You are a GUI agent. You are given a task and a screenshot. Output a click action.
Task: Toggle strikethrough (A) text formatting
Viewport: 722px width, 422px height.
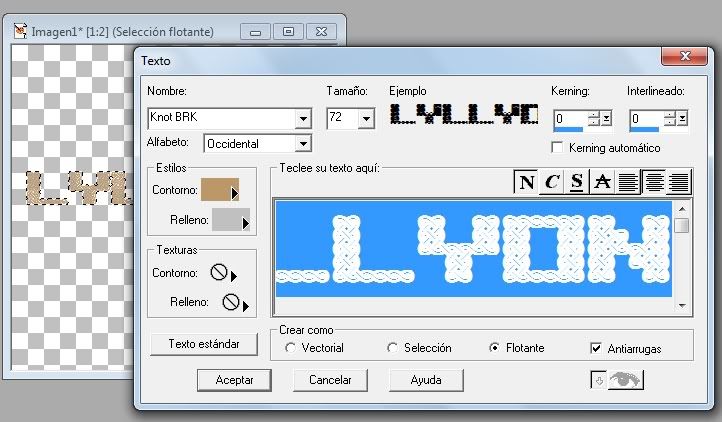601,182
